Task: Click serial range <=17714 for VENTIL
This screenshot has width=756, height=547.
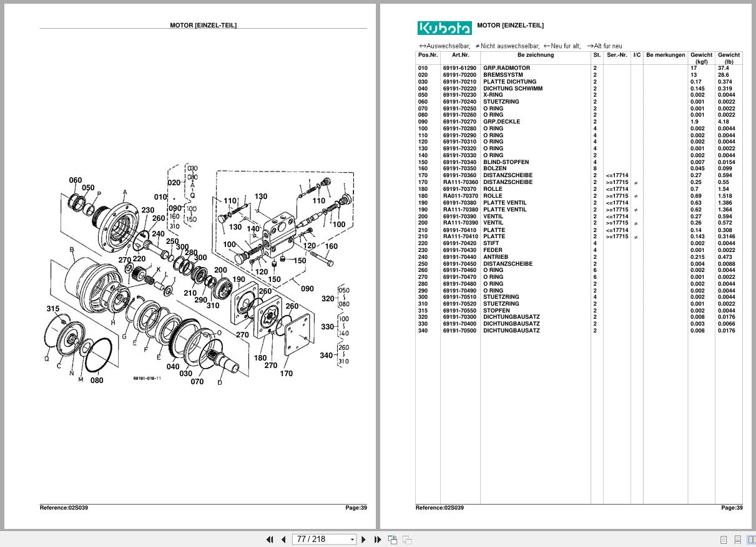Action: (617, 216)
